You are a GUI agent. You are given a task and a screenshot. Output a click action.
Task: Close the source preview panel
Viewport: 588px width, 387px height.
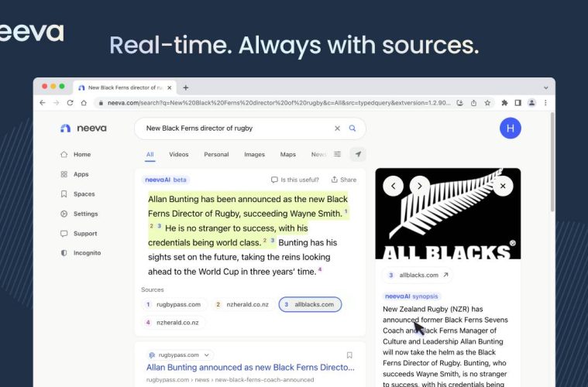pyautogui.click(x=503, y=186)
